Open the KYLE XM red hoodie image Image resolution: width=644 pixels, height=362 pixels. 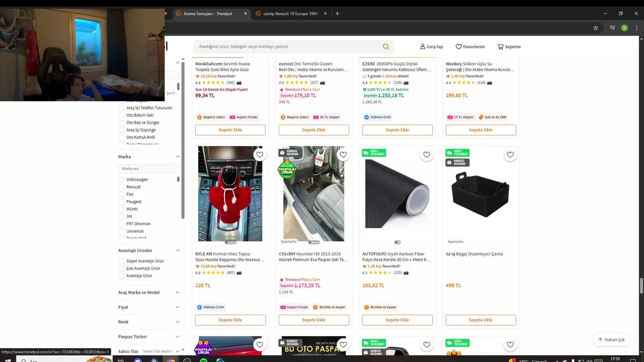coord(230,194)
